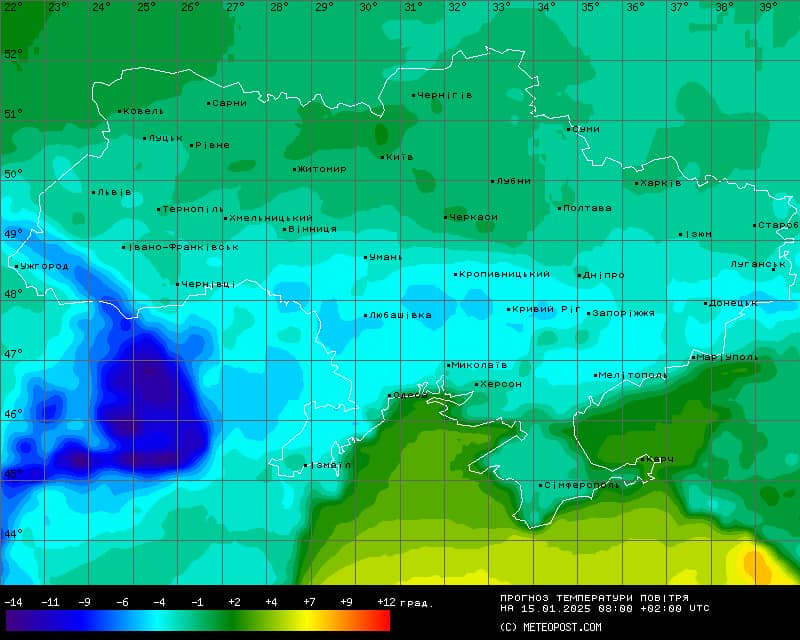Click the Київ city marker on the map

coord(383,157)
